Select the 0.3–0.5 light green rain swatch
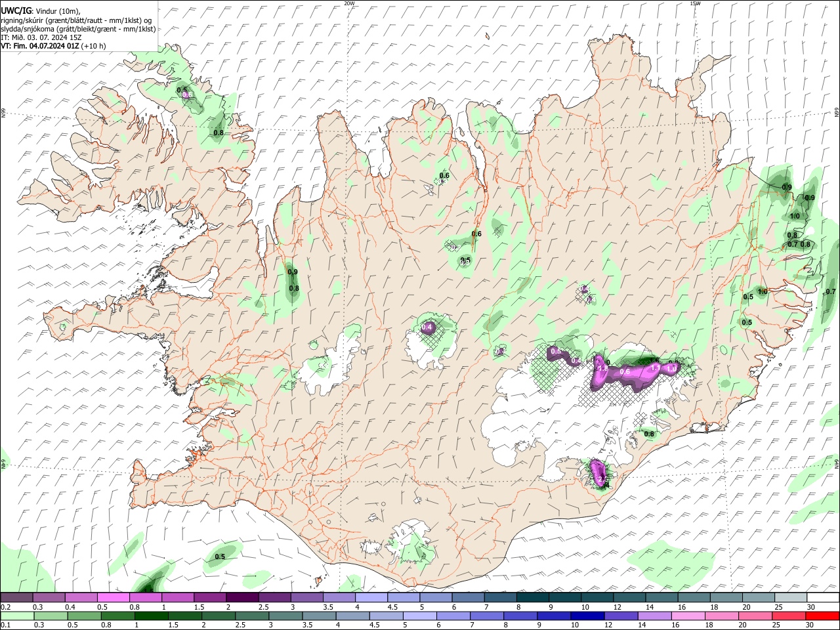 [x=51, y=616]
